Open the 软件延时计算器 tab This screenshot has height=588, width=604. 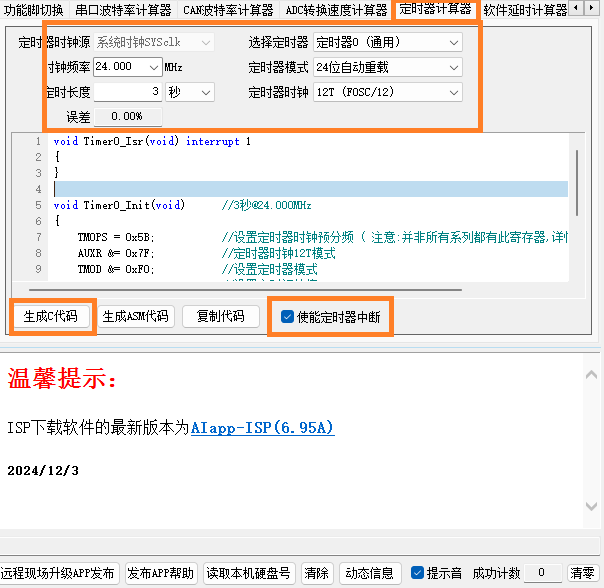point(525,10)
